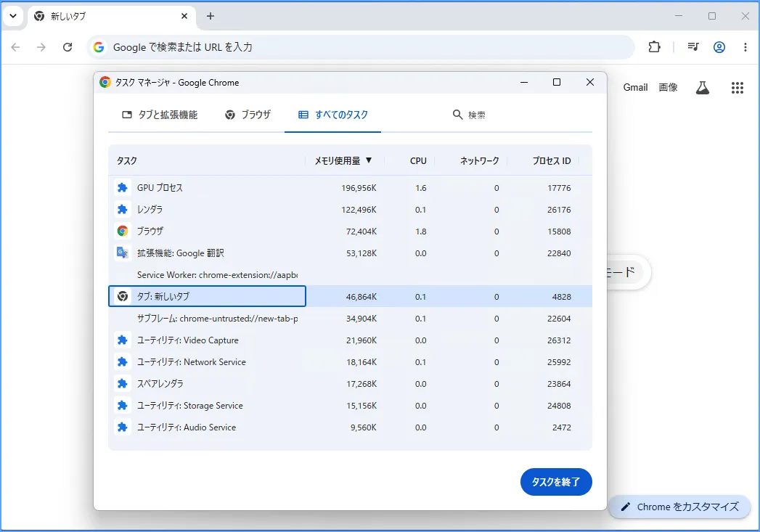This screenshot has height=532, width=760.
Task: Open the profile avatar icon in Chrome
Action: tap(719, 47)
